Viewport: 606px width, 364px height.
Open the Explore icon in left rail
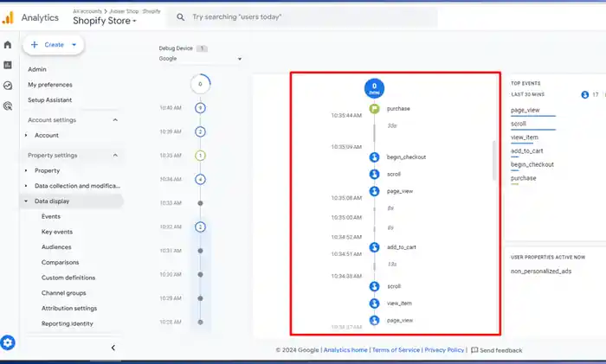click(8, 86)
